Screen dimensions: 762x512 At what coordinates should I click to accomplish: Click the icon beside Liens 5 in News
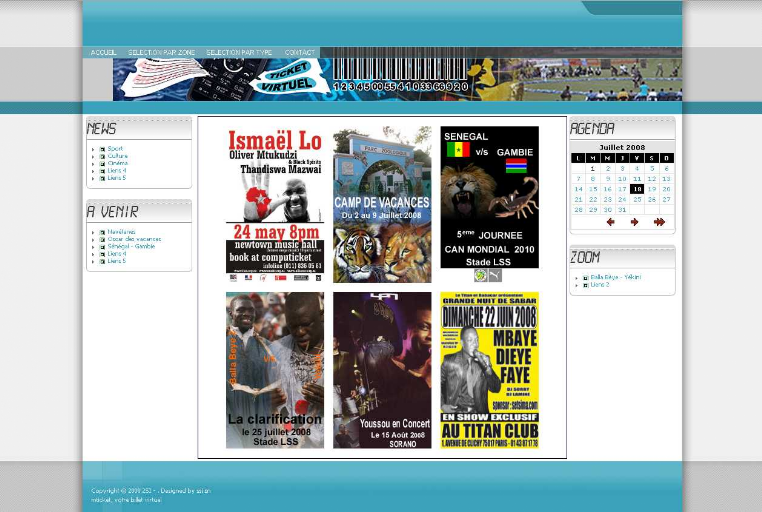[103, 178]
